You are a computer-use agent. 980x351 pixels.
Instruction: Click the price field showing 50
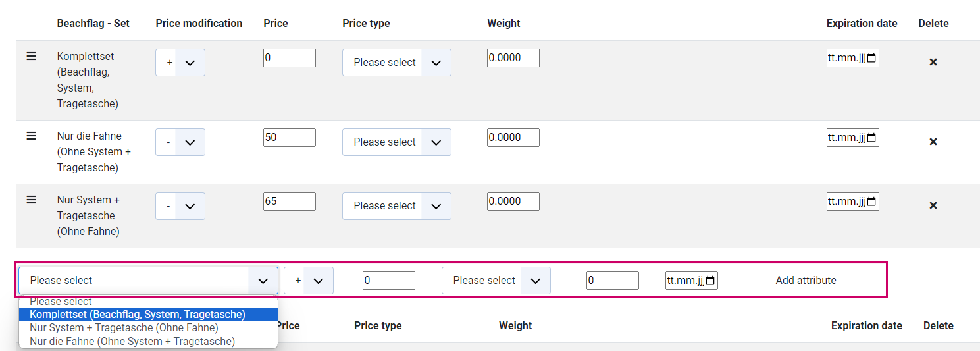[x=290, y=138]
